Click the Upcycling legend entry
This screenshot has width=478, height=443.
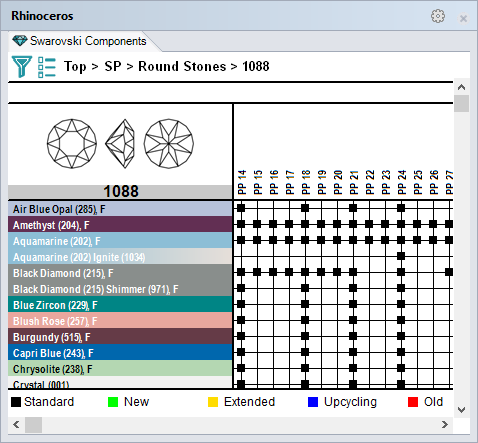point(342,402)
